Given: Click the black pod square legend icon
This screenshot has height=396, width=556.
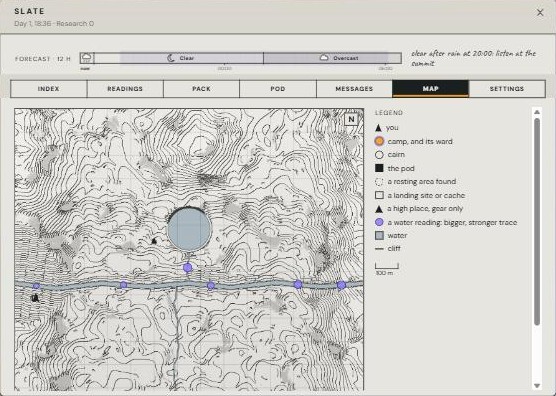Looking at the screenshot, I should [x=379, y=168].
